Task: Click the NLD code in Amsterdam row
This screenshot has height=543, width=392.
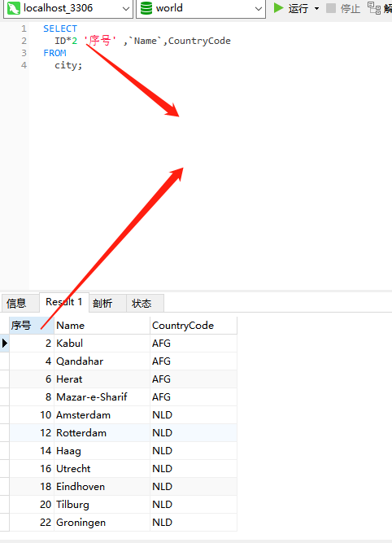Action: click(x=194, y=415)
